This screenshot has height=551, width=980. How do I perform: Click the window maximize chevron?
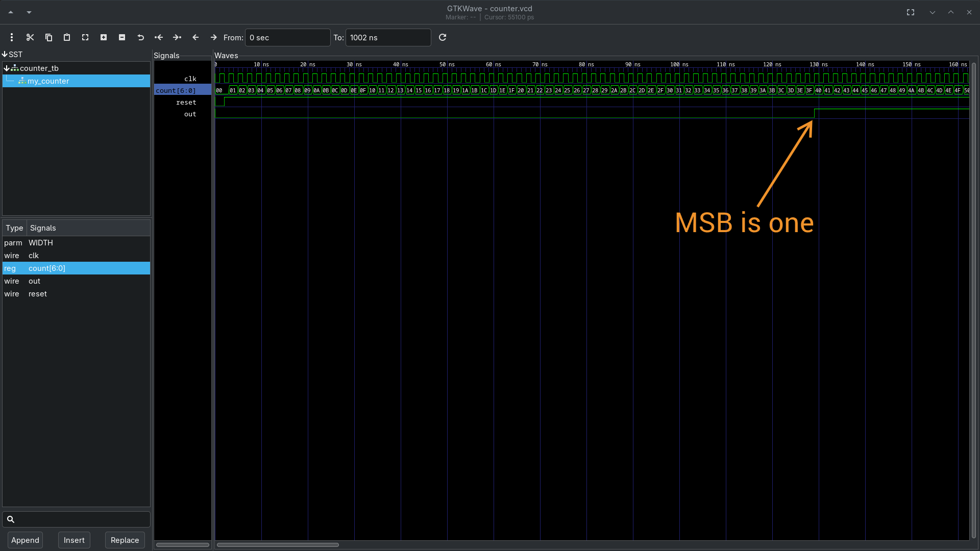click(951, 12)
